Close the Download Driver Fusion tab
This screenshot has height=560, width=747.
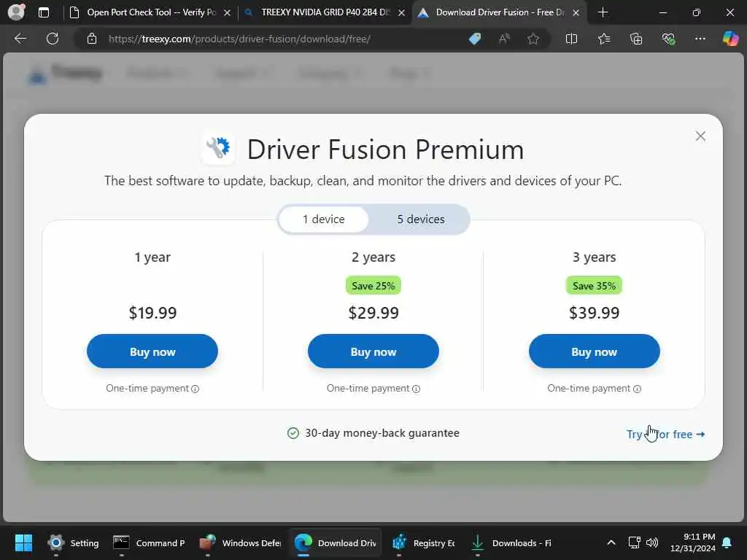point(576,13)
